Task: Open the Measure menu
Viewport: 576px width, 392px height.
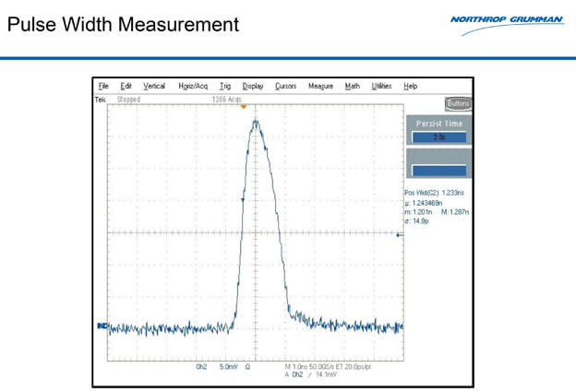Action: coord(320,86)
